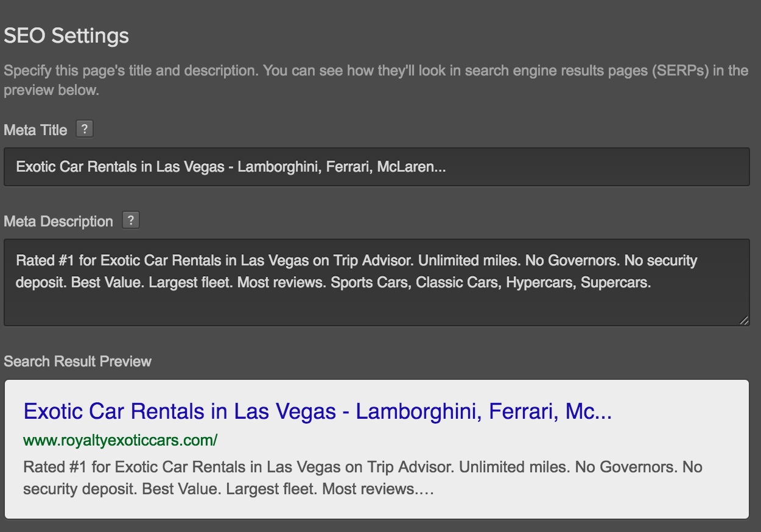The image size is (761, 532).
Task: Open the blue search result preview title link
Action: [x=317, y=412]
